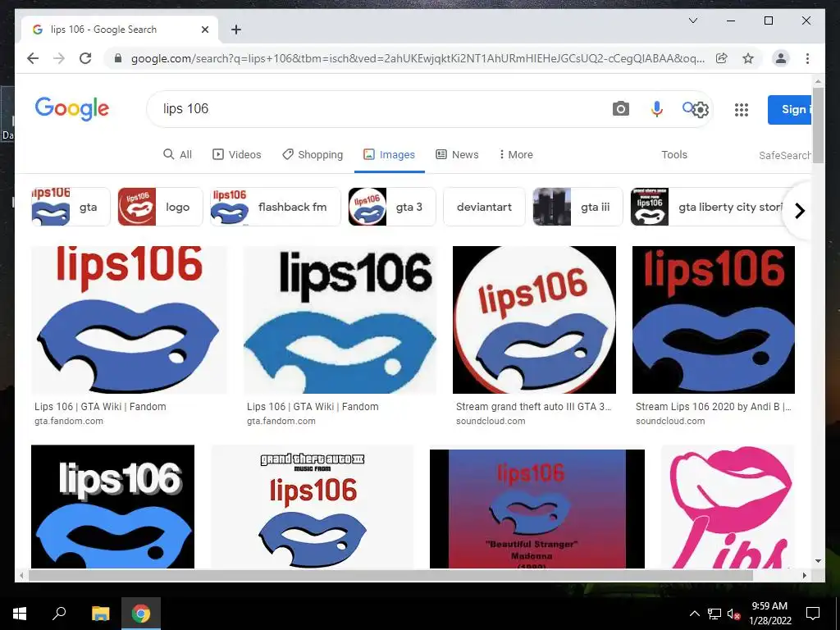840x630 pixels.
Task: Close the 'lips 106 - Google Search' tab
Action: [x=204, y=30]
